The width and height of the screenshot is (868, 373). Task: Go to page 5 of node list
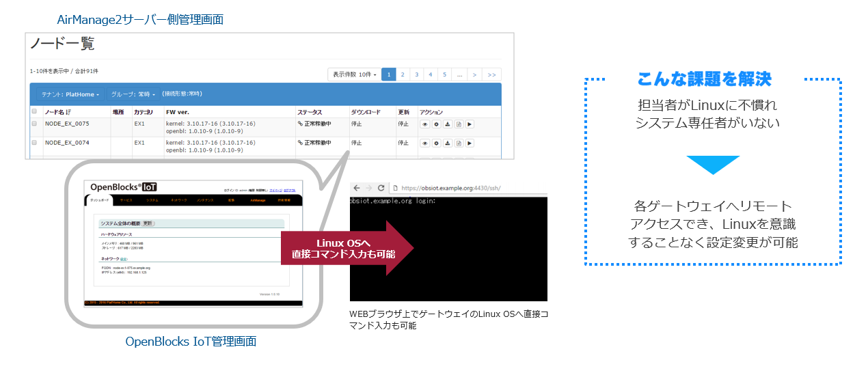pos(444,74)
